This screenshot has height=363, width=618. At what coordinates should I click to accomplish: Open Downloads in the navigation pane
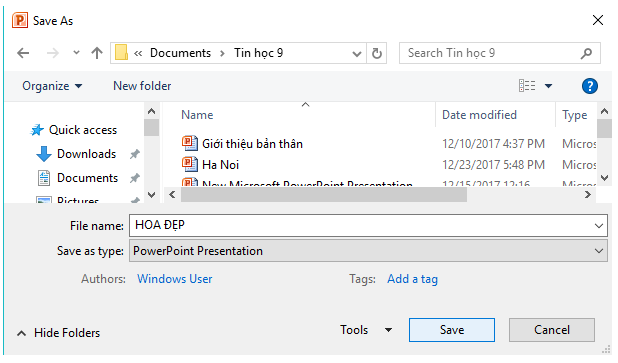86,154
